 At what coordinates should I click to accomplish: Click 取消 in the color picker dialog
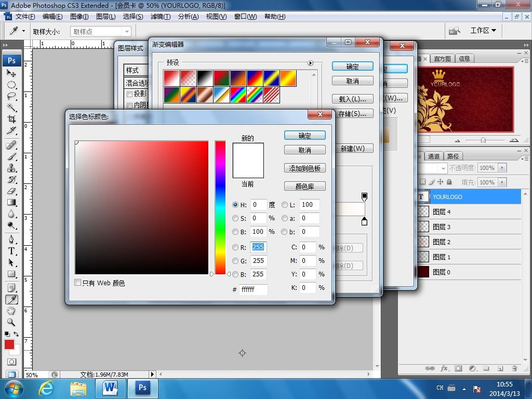(304, 150)
